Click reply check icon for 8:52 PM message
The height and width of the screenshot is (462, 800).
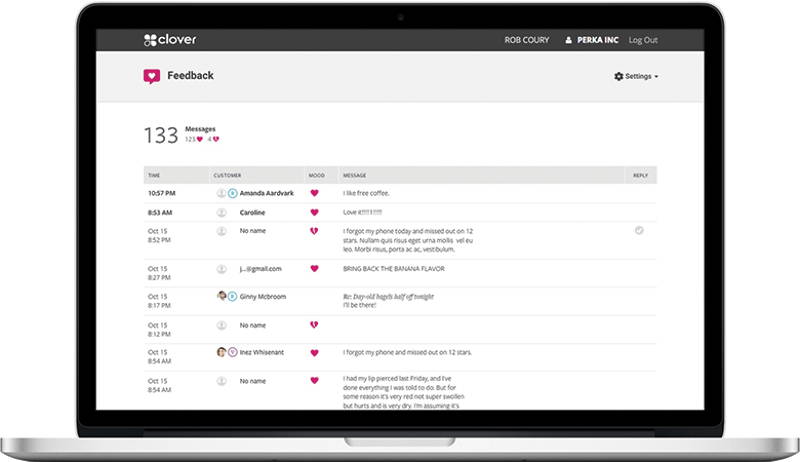click(x=639, y=230)
